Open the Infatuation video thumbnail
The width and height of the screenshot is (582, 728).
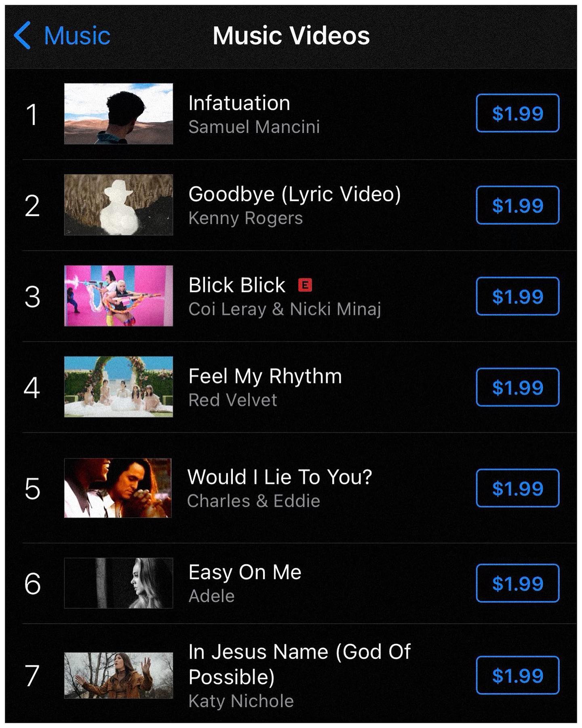click(x=118, y=114)
